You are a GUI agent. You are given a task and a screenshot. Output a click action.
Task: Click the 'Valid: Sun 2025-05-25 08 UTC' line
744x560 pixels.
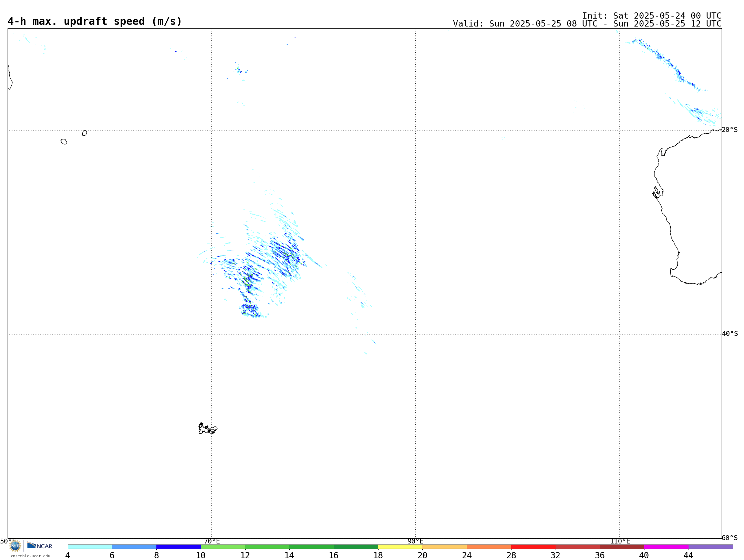pos(587,24)
